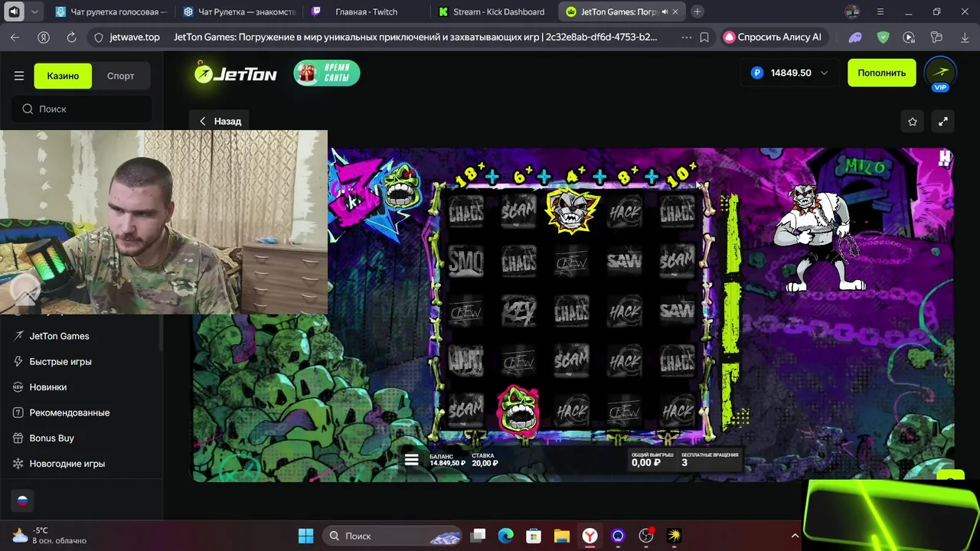Screen dimensions: 980x551
Task: Click the Hacksaw logo in game corner
Action: 946,158
